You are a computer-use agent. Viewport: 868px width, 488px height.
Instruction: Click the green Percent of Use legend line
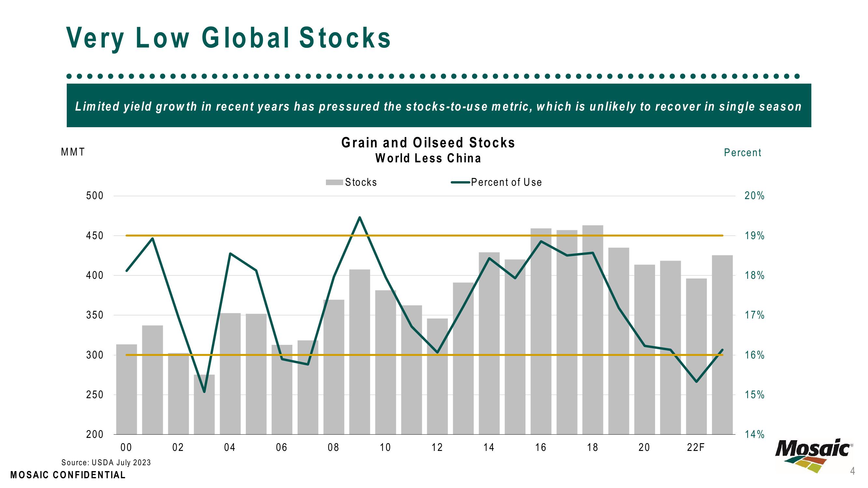460,183
